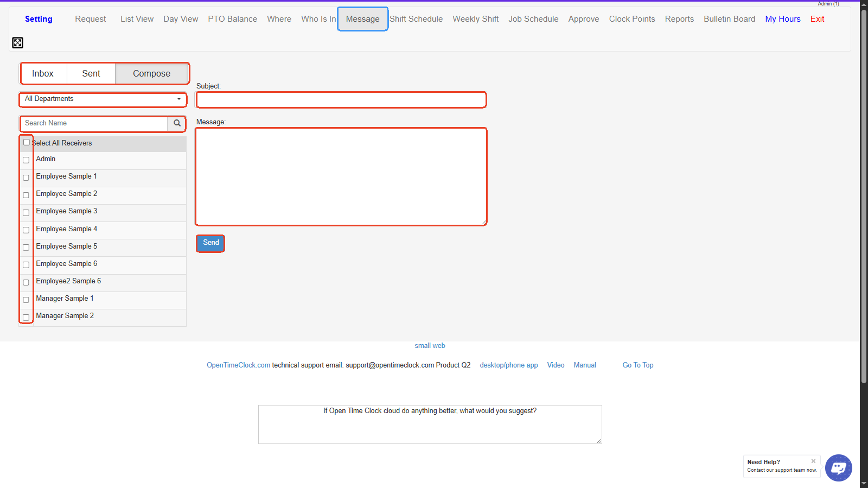Switch to the Inbox tab
The height and width of the screenshot is (488, 868).
43,74
